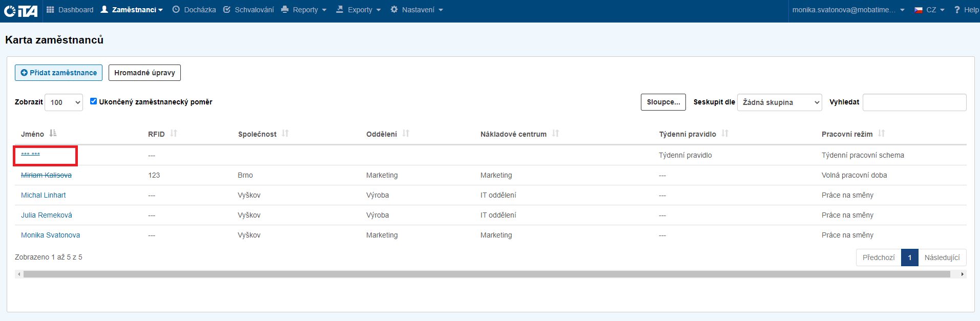Sort by Pracovní režim arrows
This screenshot has width=980, height=321.
[881, 134]
